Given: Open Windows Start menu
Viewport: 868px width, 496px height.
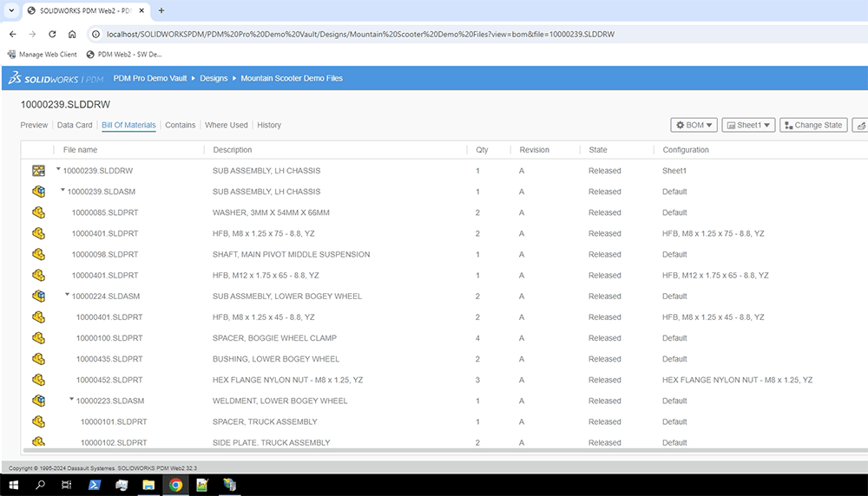Looking at the screenshot, I should pos(13,485).
